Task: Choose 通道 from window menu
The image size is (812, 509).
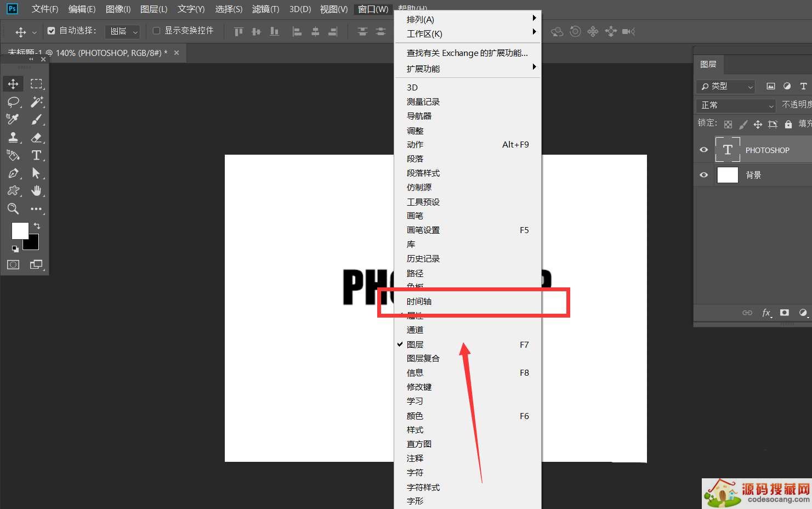Action: pos(468,330)
